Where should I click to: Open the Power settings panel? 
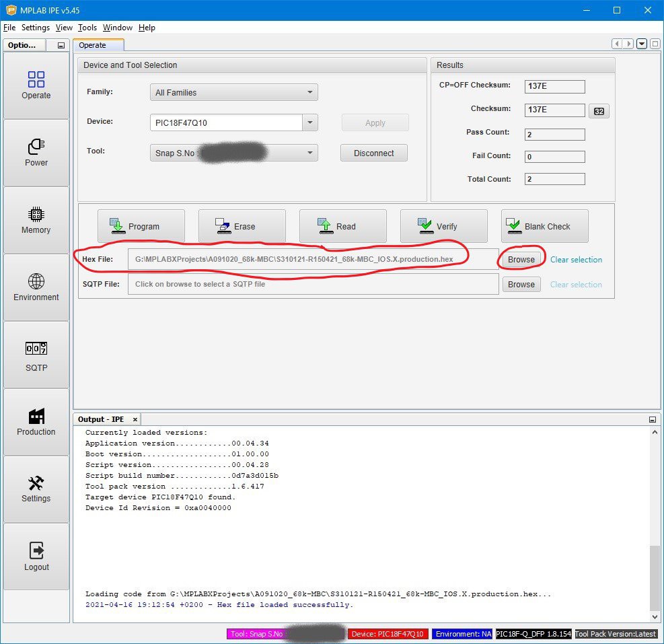[36, 153]
